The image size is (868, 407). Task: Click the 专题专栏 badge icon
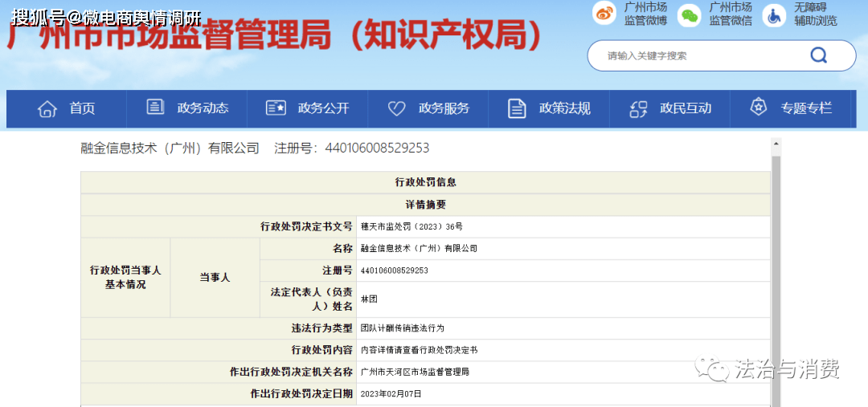click(758, 108)
